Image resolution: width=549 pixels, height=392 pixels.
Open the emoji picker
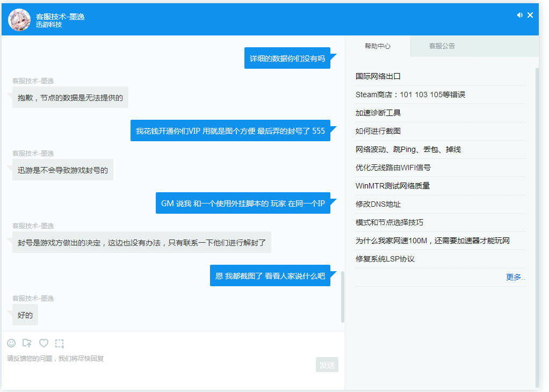click(11, 343)
